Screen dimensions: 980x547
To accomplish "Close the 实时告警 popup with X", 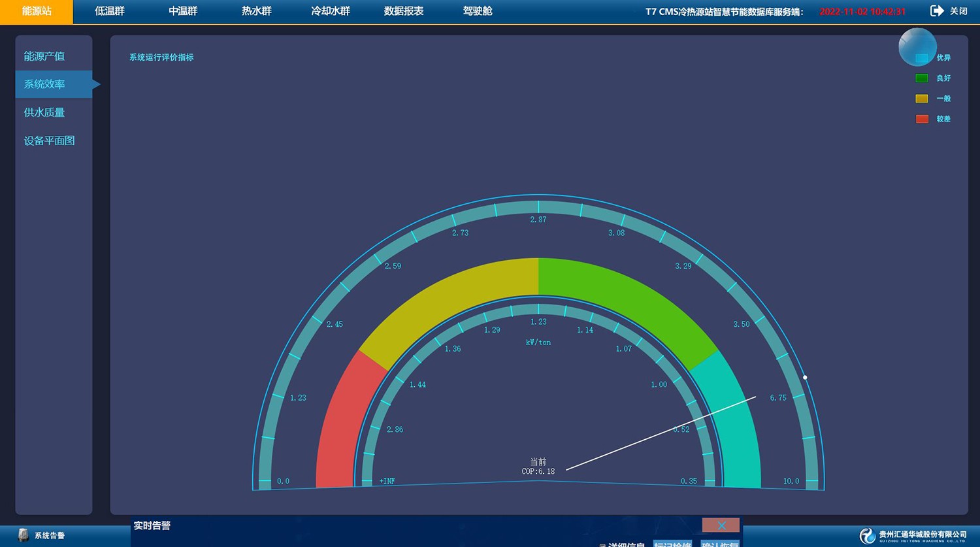I will point(721,525).
